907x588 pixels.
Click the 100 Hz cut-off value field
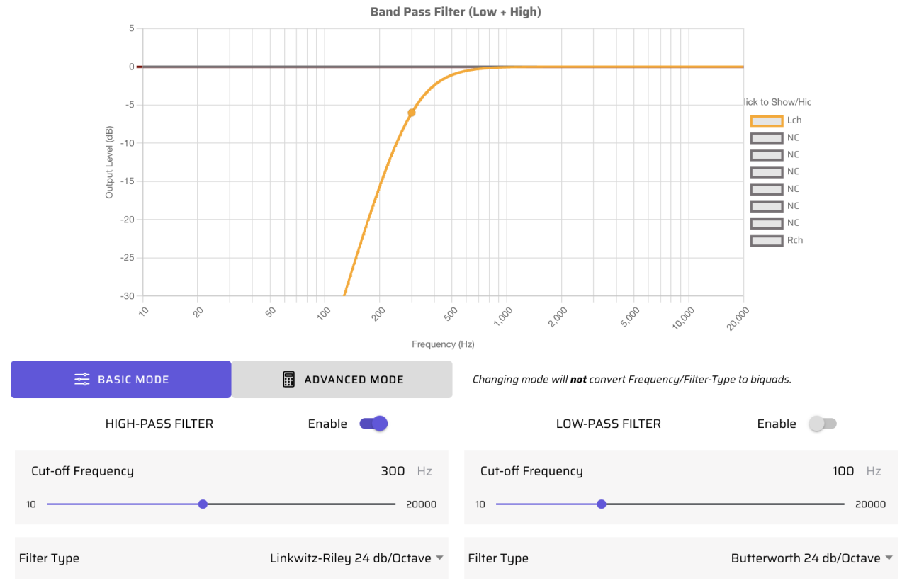pos(843,471)
